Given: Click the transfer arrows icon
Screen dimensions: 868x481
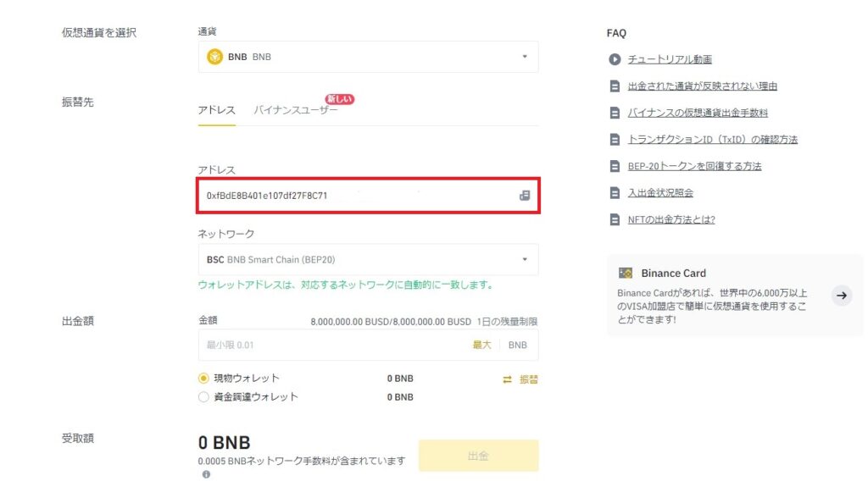Looking at the screenshot, I should pyautogui.click(x=507, y=379).
